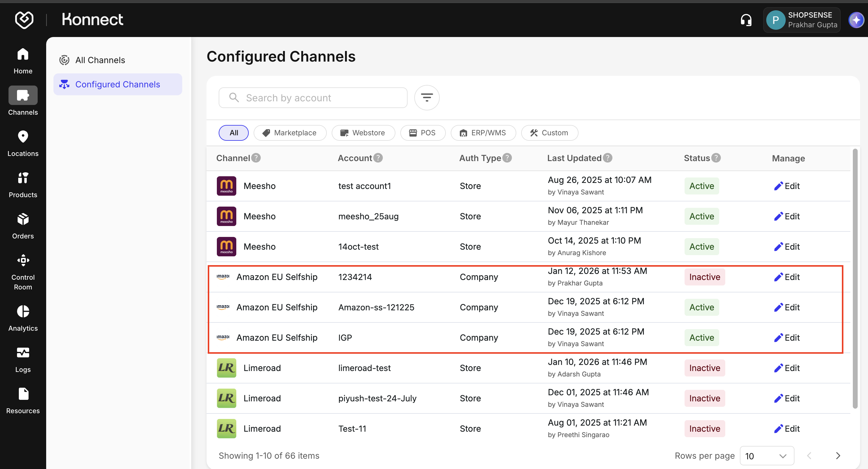Screen dimensions: 868x469
Task: Open the Rows per page dropdown
Action: point(767,456)
